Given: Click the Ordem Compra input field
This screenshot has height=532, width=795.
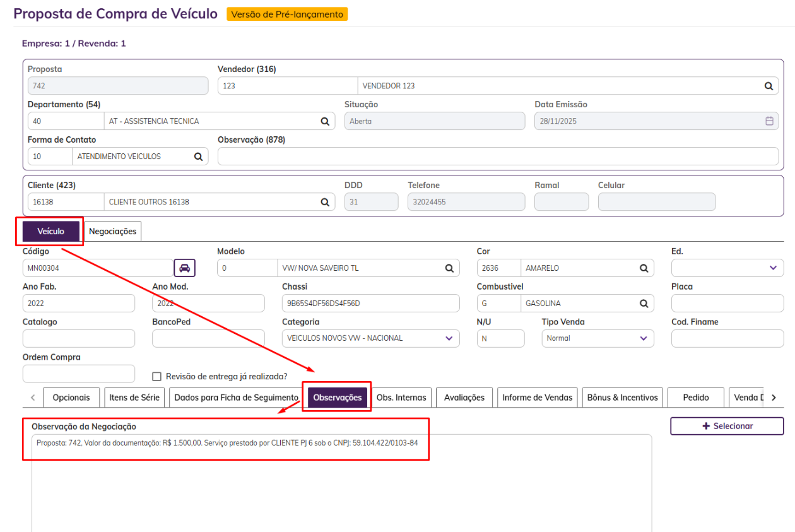Looking at the screenshot, I should tap(79, 374).
